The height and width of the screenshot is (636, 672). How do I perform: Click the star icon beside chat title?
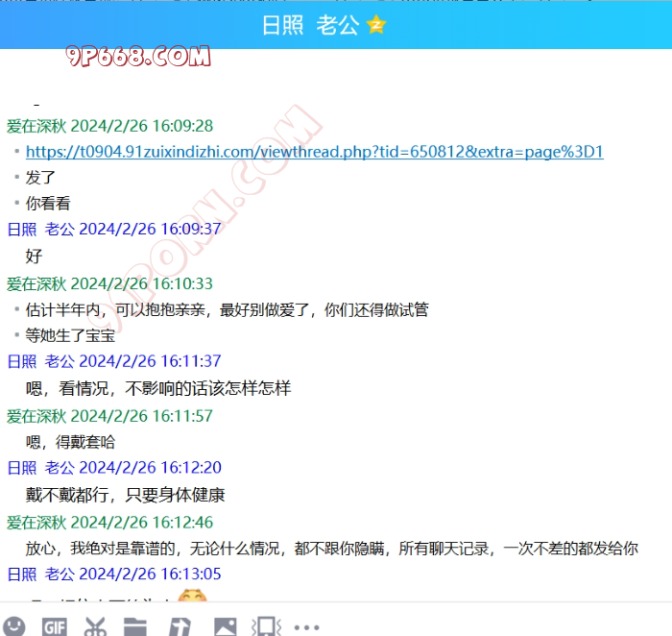pos(376,26)
